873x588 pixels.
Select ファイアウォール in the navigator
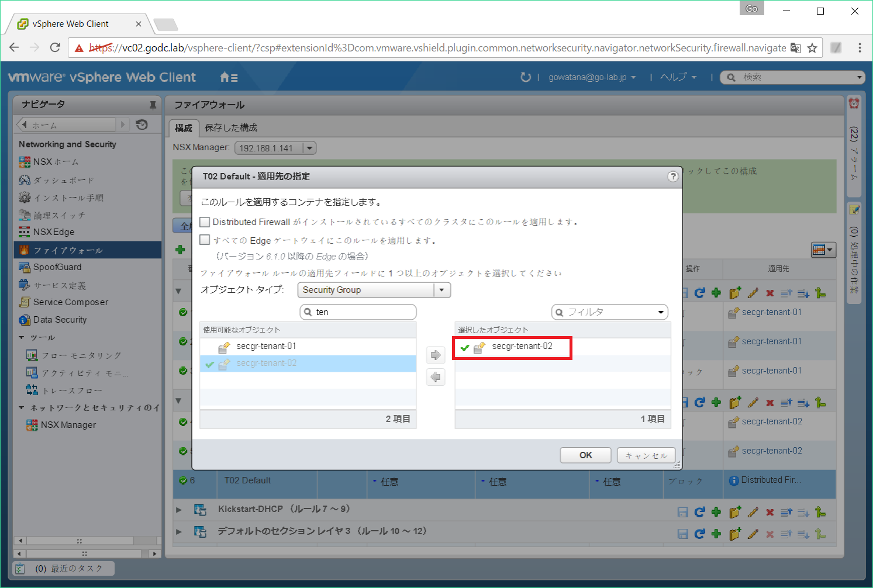[88, 250]
